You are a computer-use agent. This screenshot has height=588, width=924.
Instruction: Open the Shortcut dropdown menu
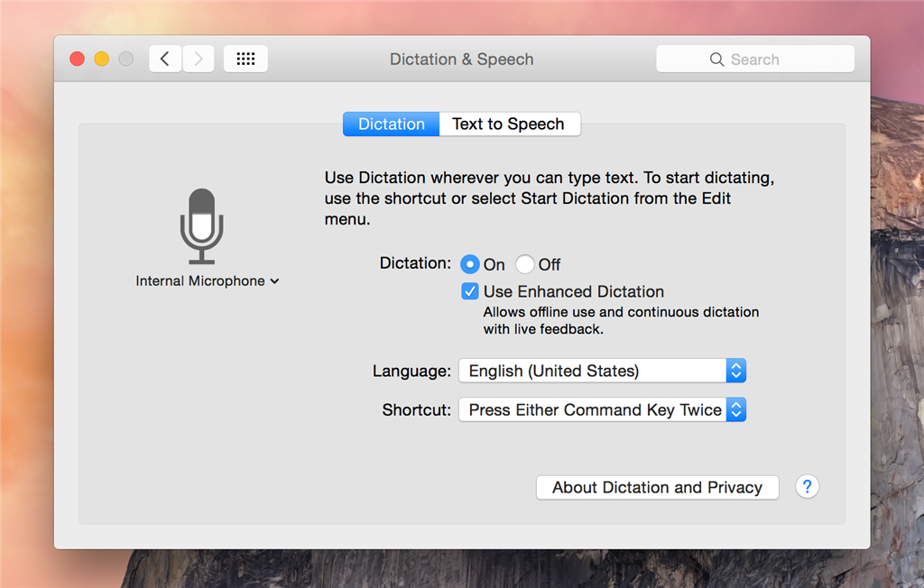[x=602, y=409]
